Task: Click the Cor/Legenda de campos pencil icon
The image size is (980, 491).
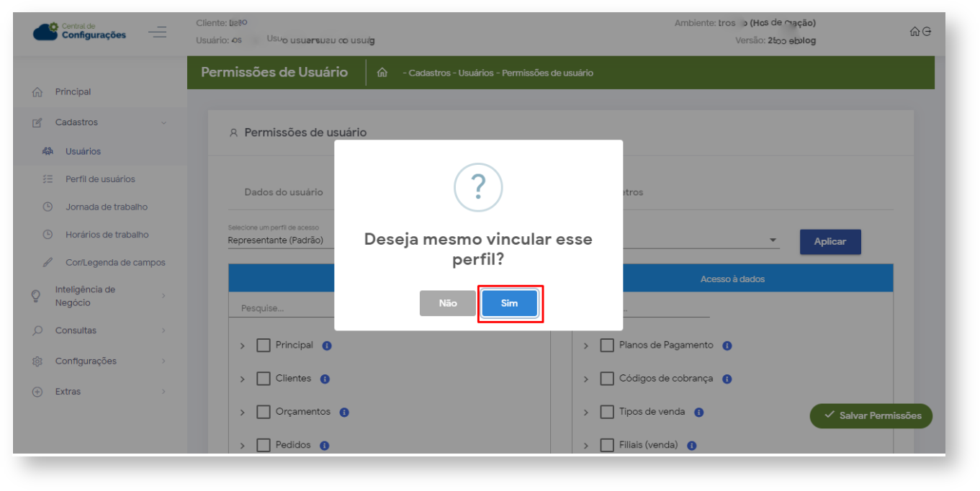Action: click(48, 263)
